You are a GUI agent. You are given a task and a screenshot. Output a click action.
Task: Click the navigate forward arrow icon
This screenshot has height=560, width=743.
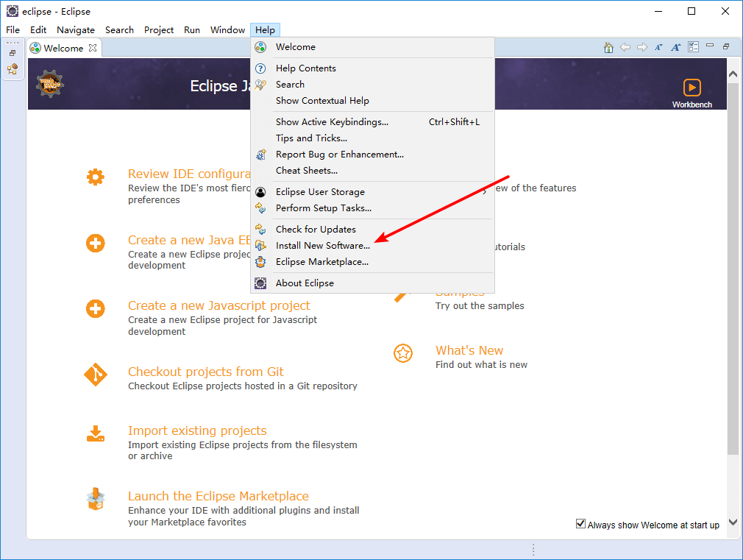point(642,47)
